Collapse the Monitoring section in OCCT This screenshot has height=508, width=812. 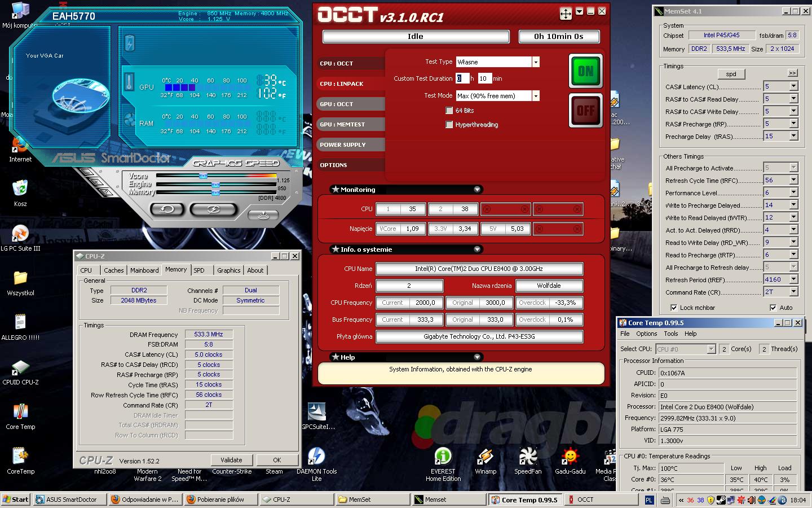(477, 190)
